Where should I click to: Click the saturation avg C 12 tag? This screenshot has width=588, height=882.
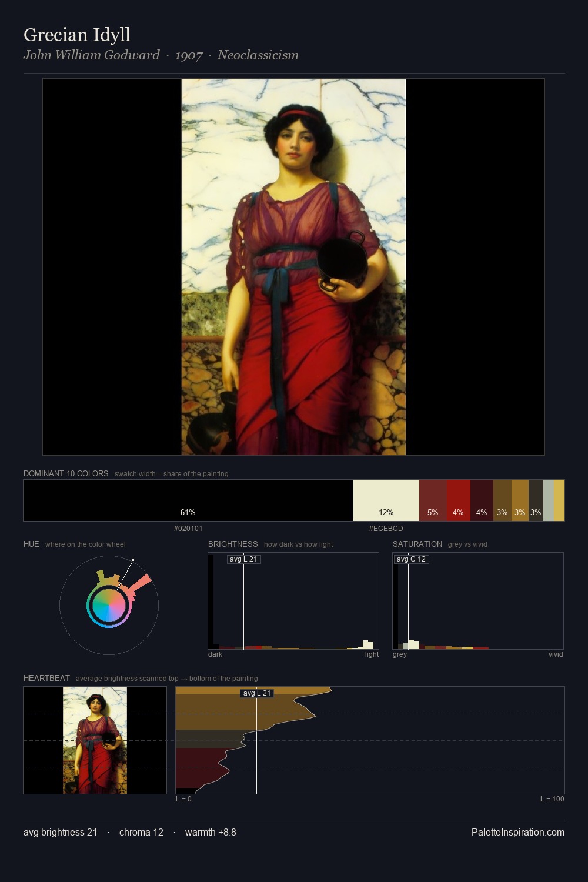pos(411,559)
